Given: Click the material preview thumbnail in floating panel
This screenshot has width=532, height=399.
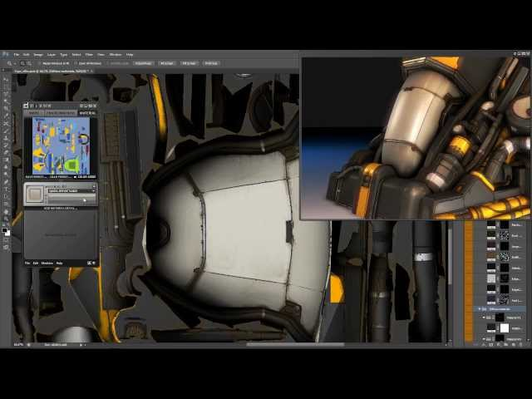Looking at the screenshot, I should tap(35, 194).
